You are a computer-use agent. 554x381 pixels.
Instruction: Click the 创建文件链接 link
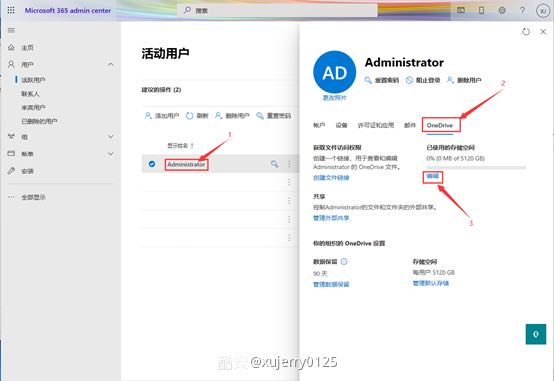tap(331, 178)
